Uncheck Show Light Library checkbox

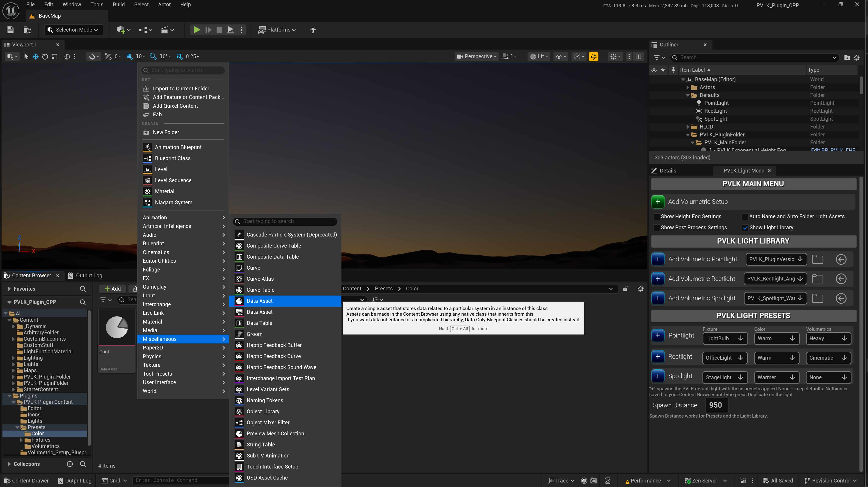745,228
